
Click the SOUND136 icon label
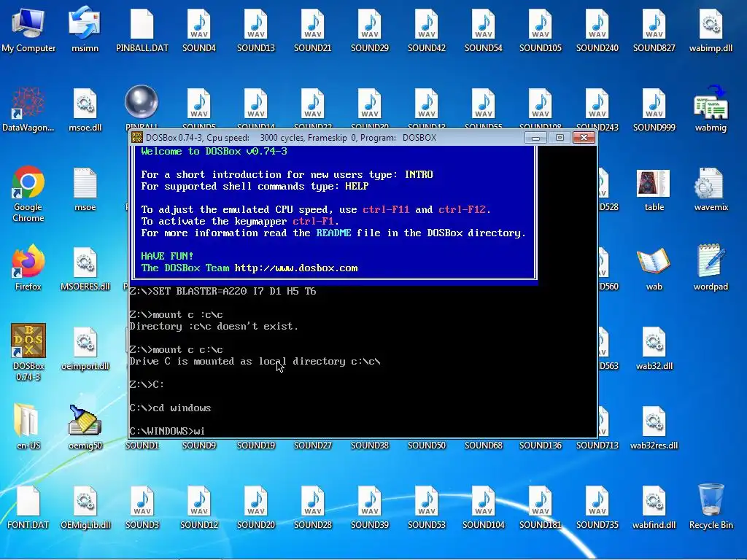point(541,446)
